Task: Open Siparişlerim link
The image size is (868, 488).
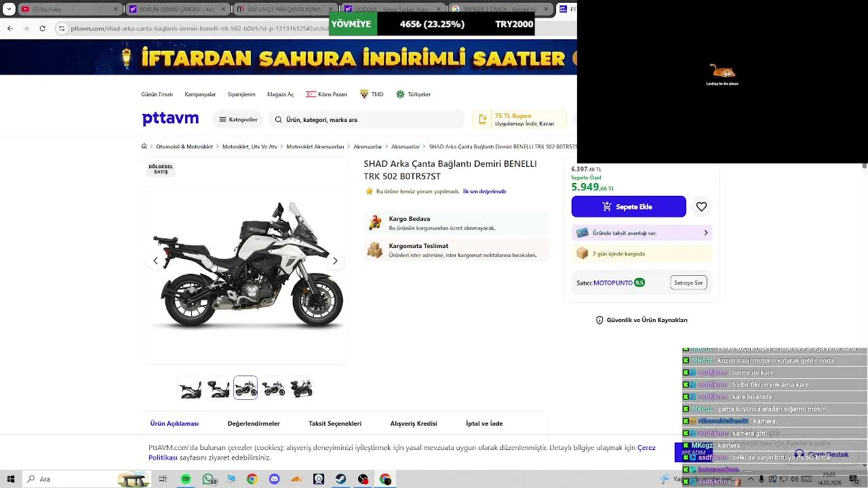Action: pyautogui.click(x=241, y=94)
